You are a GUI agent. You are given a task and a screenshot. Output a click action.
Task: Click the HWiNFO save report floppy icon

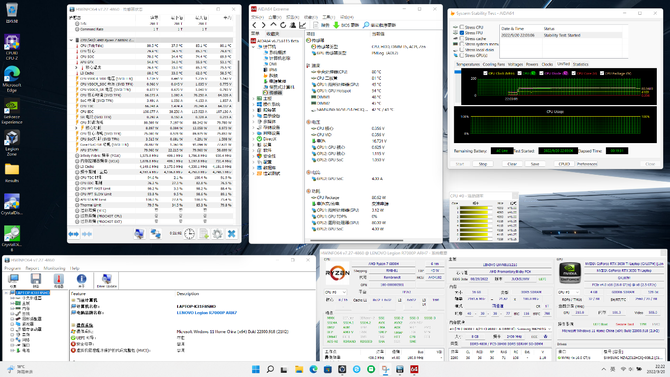36,279
